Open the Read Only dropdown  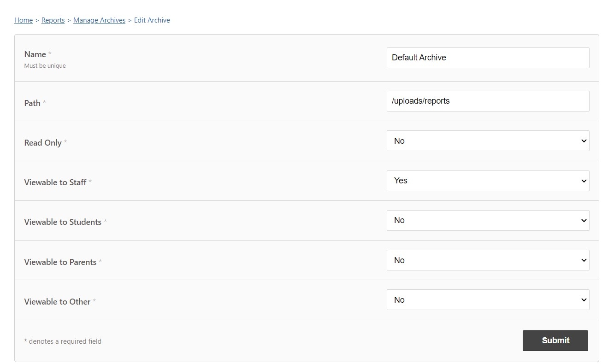click(x=488, y=141)
